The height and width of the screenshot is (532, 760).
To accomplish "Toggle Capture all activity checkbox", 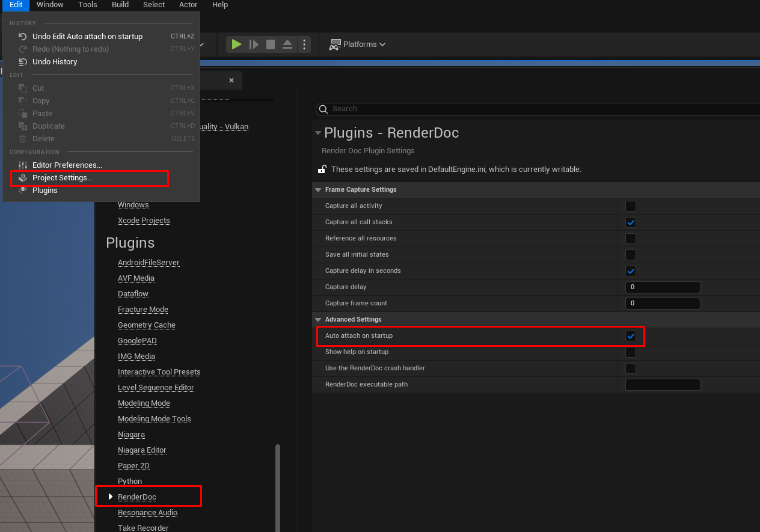I will coord(631,206).
